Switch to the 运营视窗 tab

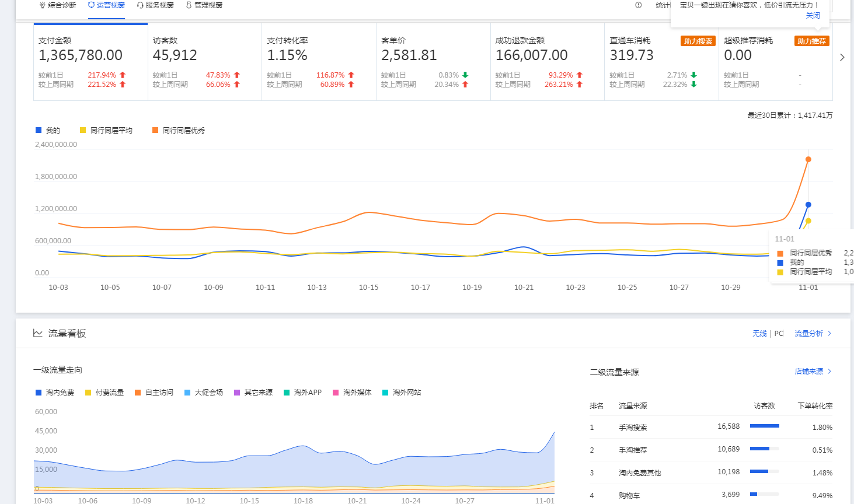click(x=106, y=5)
